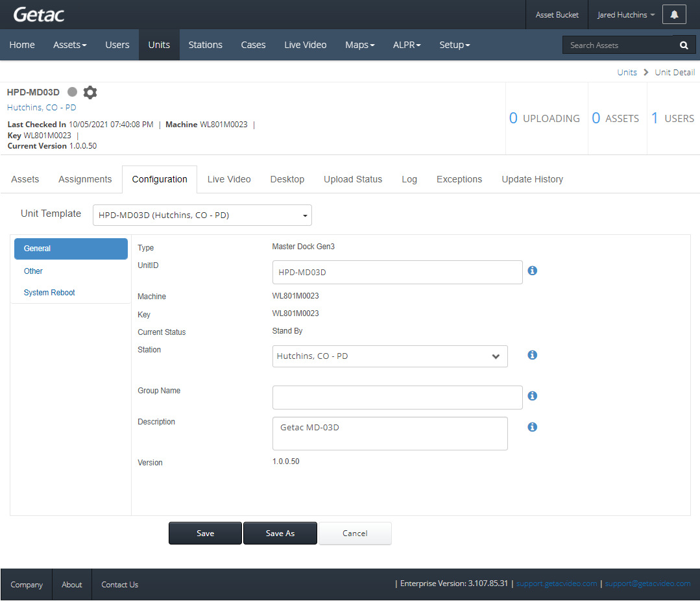Open the Unit Template dropdown
Viewport: 700px width, 601px height.
(202, 215)
